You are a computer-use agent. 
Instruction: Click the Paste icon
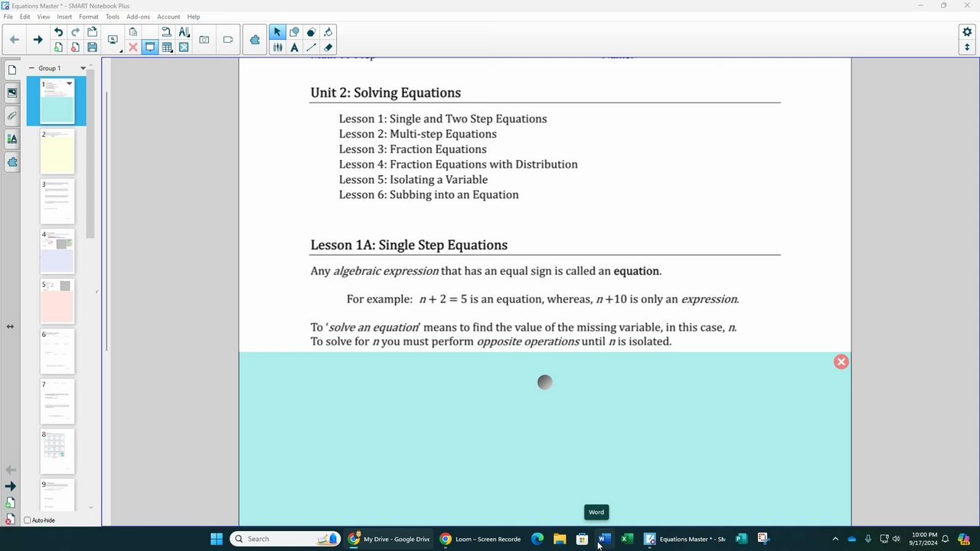click(133, 32)
